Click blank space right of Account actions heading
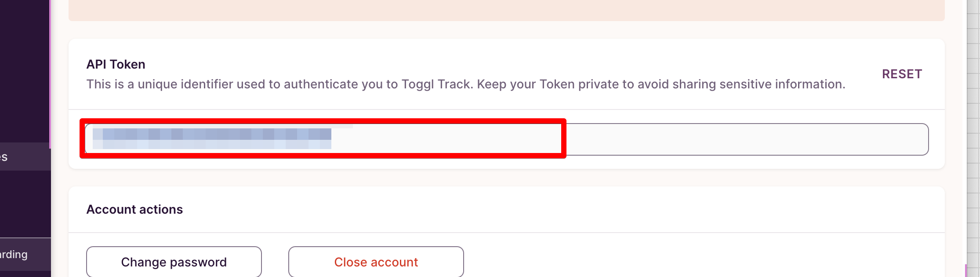The image size is (980, 277). [527, 209]
